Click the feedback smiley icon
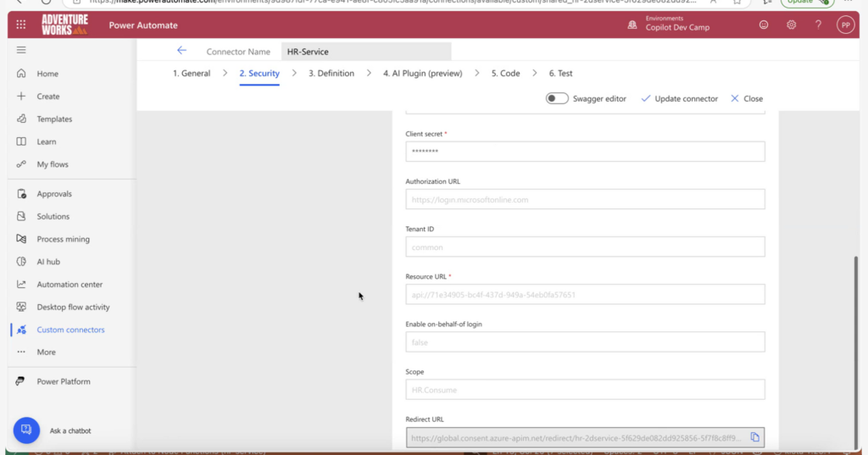 coord(764,25)
